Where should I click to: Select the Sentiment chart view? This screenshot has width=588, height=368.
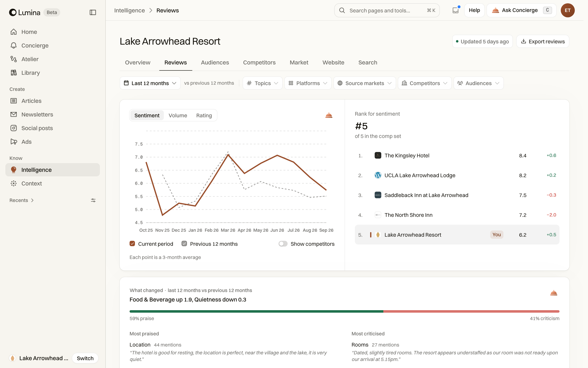tap(147, 115)
